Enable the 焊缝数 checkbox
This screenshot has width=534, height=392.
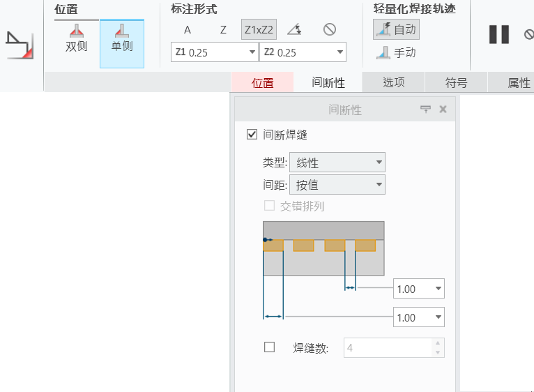pyautogui.click(x=270, y=347)
